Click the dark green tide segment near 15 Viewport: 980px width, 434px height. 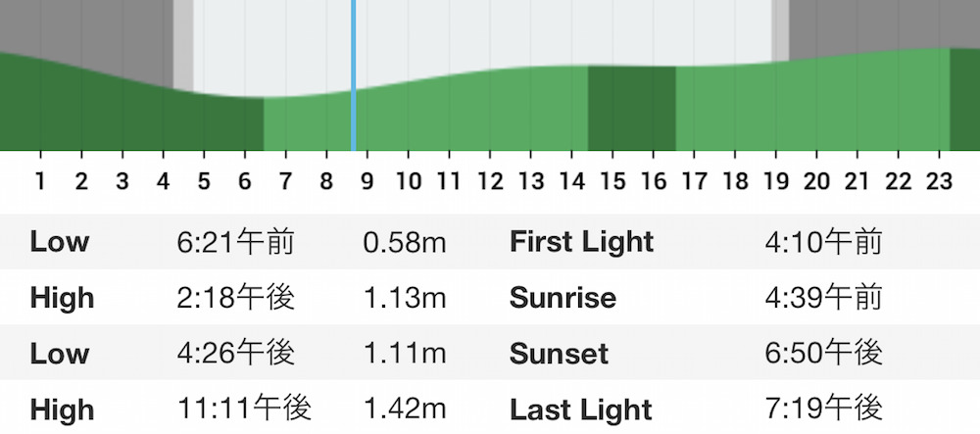(632, 108)
